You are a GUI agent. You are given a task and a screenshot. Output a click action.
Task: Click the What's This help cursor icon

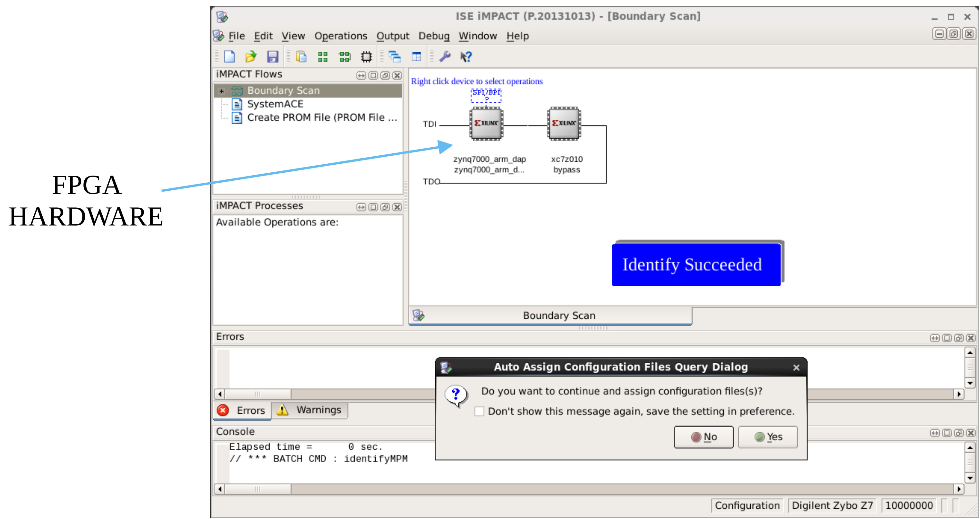(x=466, y=57)
